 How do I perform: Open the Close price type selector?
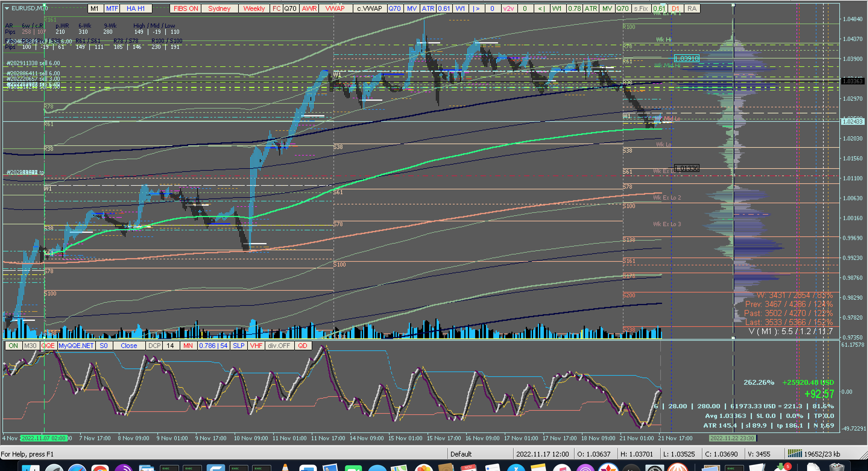129,346
